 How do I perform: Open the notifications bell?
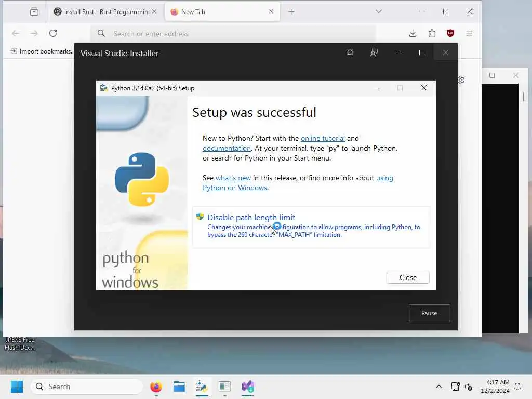(517, 387)
